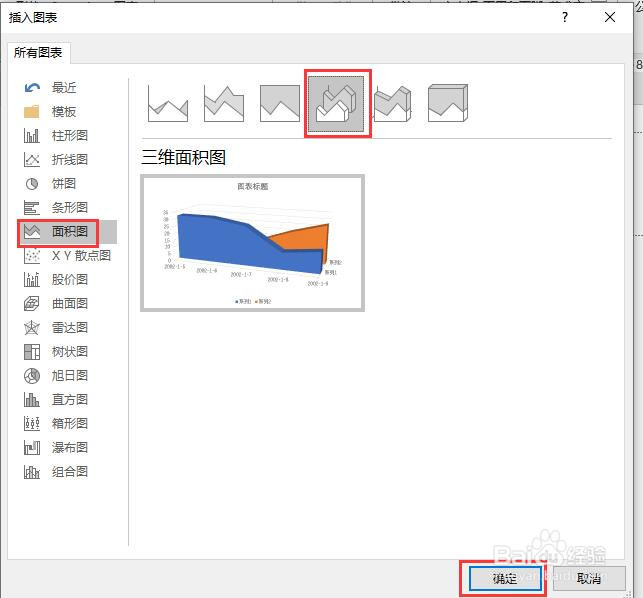Close the 插入图表 dialog
643x598 pixels.
click(610, 17)
